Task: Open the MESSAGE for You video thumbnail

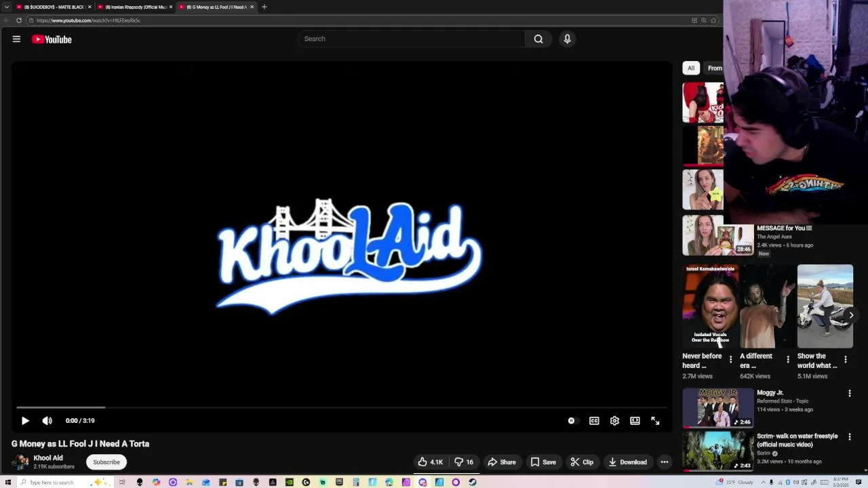Action: (717, 235)
